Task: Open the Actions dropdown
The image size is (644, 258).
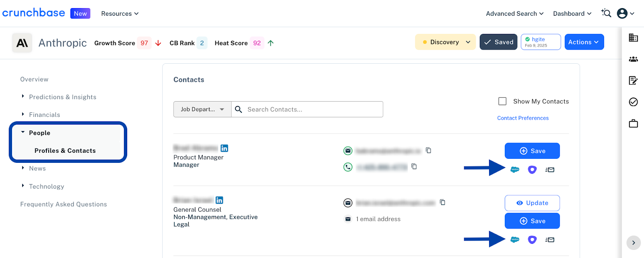Action: coord(584,42)
